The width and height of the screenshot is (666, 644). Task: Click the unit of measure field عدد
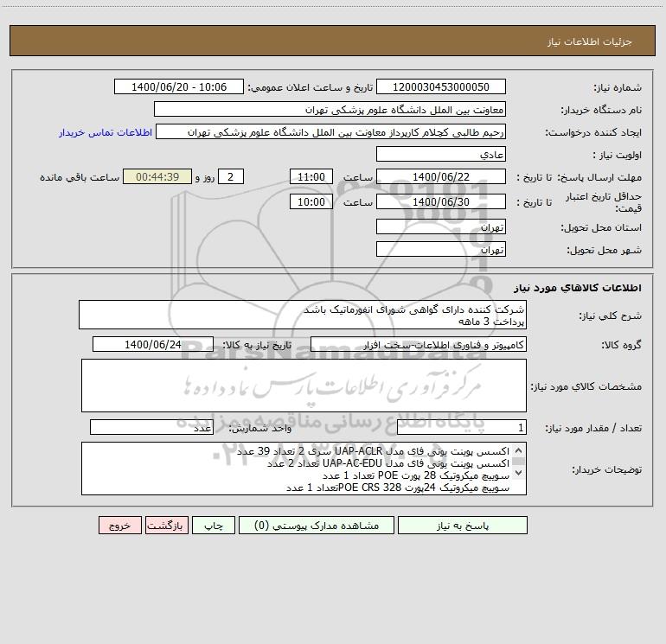click(151, 428)
